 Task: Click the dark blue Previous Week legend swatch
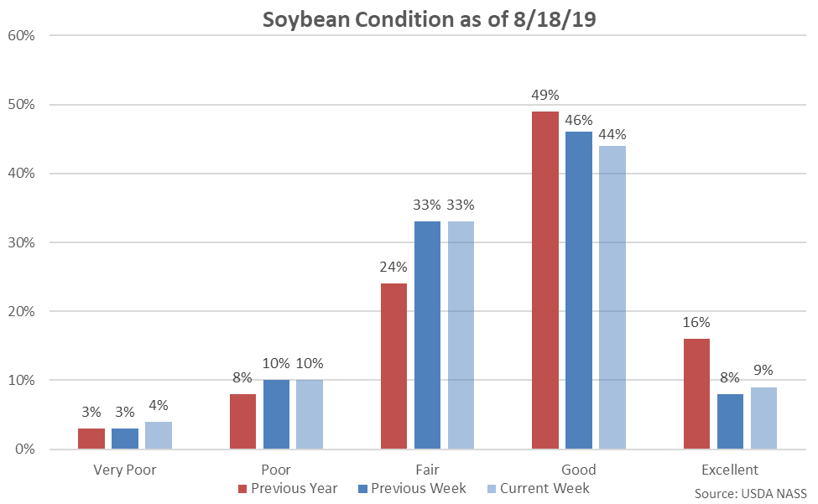pos(362,489)
